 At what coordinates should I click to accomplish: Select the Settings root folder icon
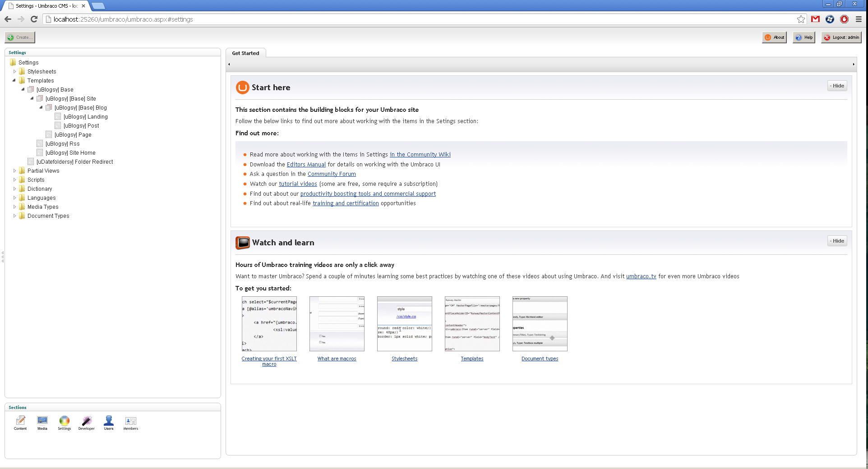pyautogui.click(x=13, y=62)
